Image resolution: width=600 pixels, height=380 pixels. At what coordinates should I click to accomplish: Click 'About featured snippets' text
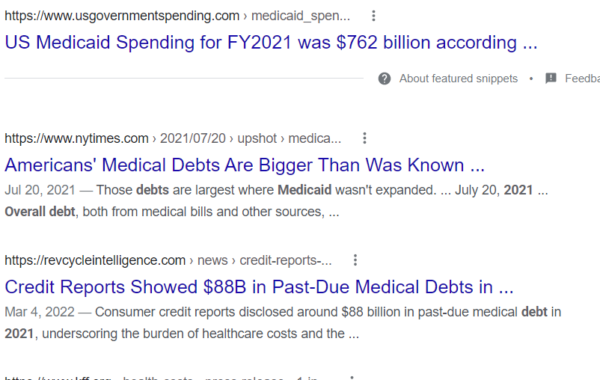pos(458,78)
